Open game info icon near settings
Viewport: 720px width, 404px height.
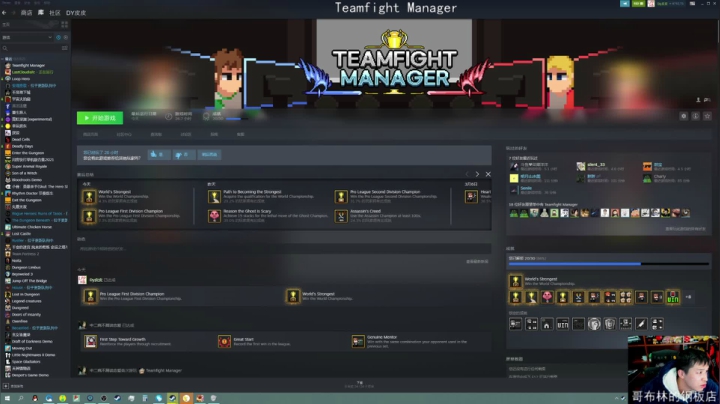coord(695,116)
